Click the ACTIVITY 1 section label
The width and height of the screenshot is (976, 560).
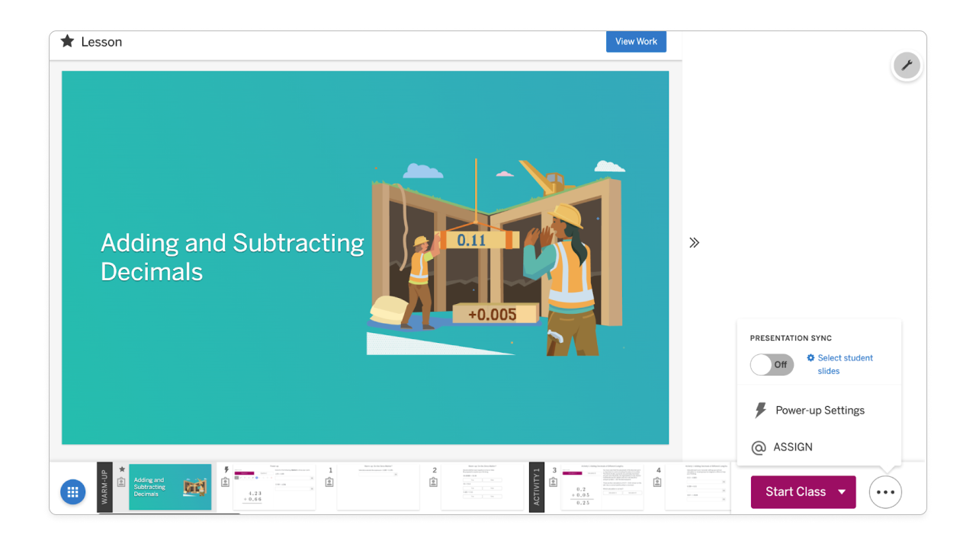point(537,488)
